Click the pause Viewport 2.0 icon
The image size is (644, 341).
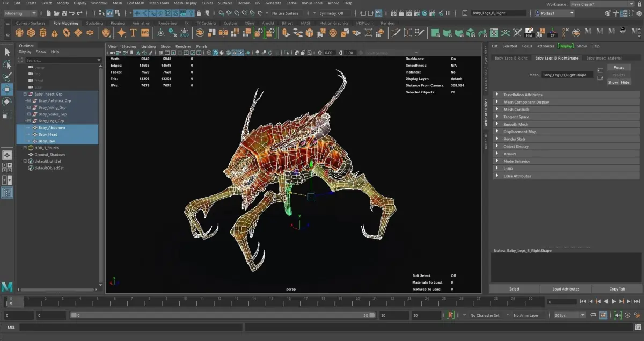click(x=449, y=13)
